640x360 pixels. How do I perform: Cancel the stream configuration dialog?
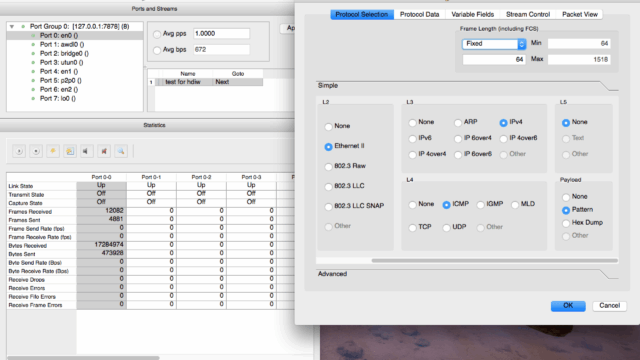pos(609,306)
